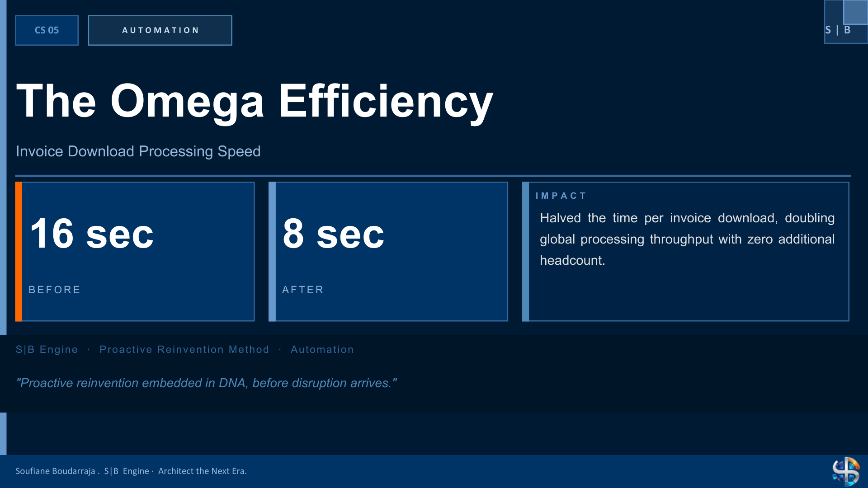
Task: Click the S|B globe logo in footer
Action: click(x=846, y=471)
